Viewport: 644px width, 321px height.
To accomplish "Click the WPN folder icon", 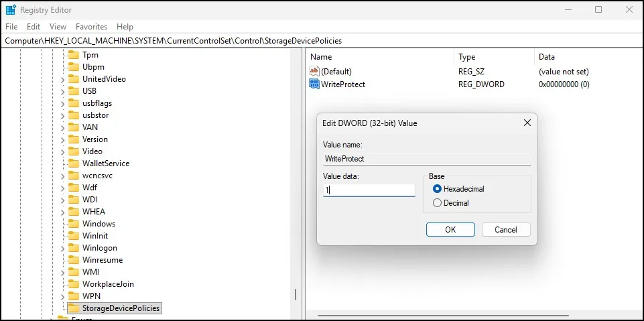I will 74,296.
